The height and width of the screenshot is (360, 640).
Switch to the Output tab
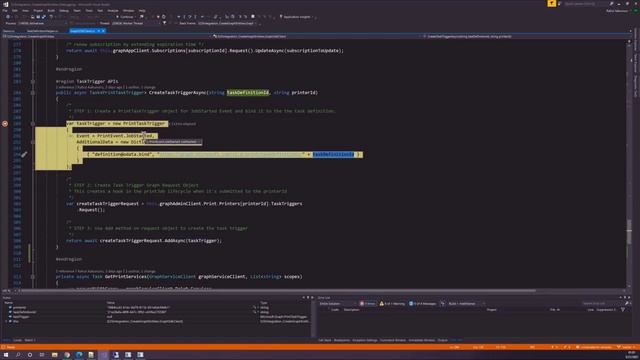click(x=442, y=340)
